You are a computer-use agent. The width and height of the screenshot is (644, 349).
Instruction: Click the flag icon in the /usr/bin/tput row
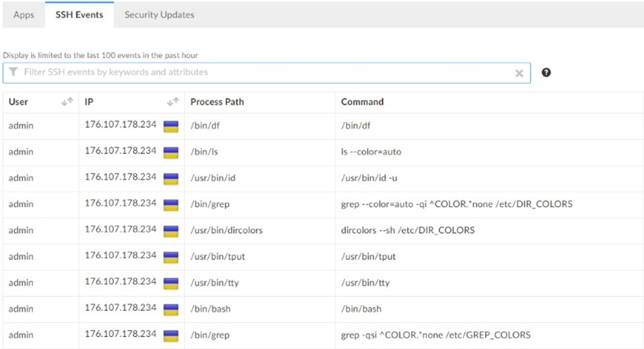[171, 258]
